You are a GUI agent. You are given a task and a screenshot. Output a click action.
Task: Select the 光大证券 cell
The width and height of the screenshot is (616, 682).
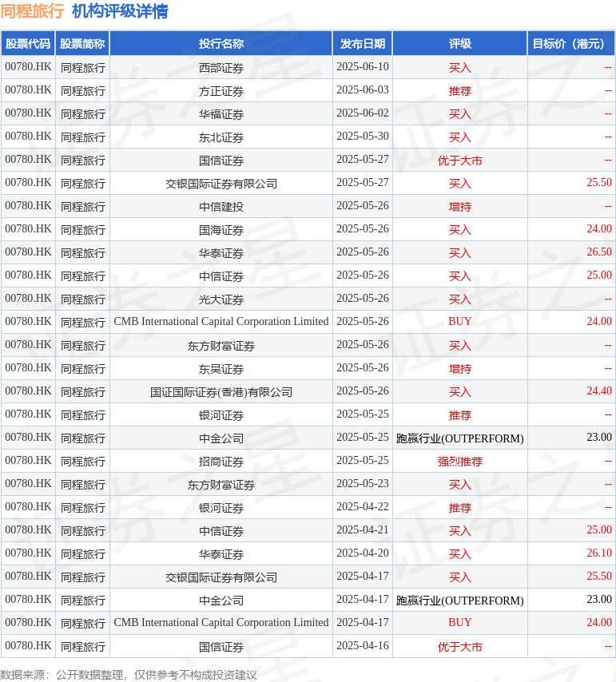pos(221,299)
